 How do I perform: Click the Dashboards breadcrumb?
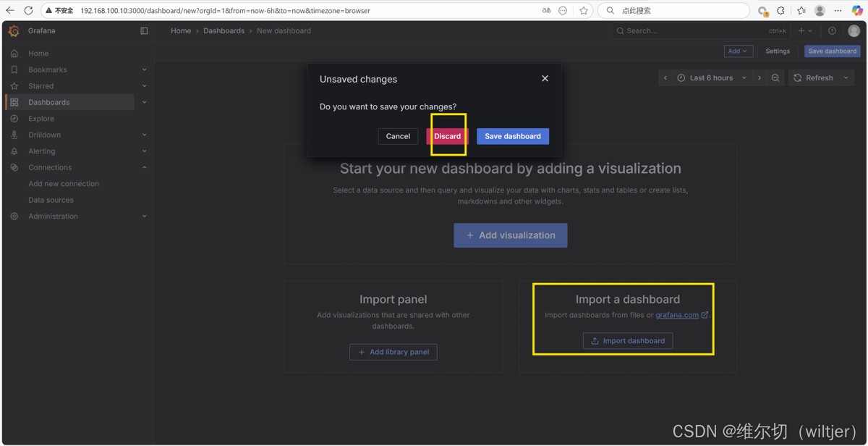[x=224, y=31]
